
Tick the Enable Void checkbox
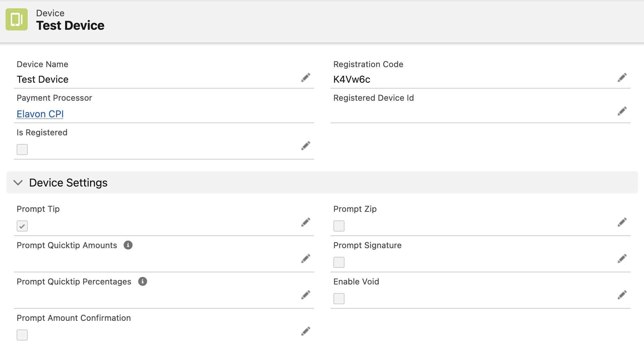tap(339, 299)
